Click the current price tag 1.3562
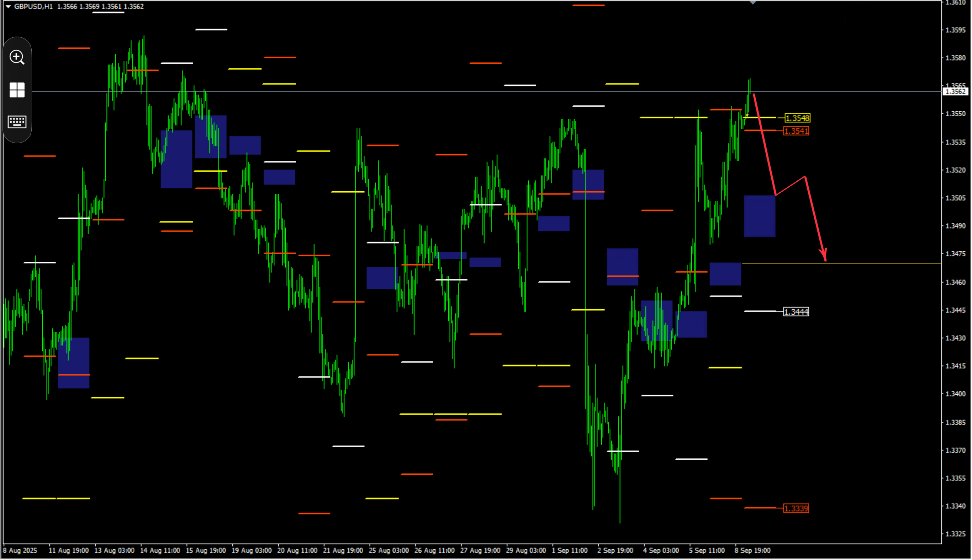 955,91
